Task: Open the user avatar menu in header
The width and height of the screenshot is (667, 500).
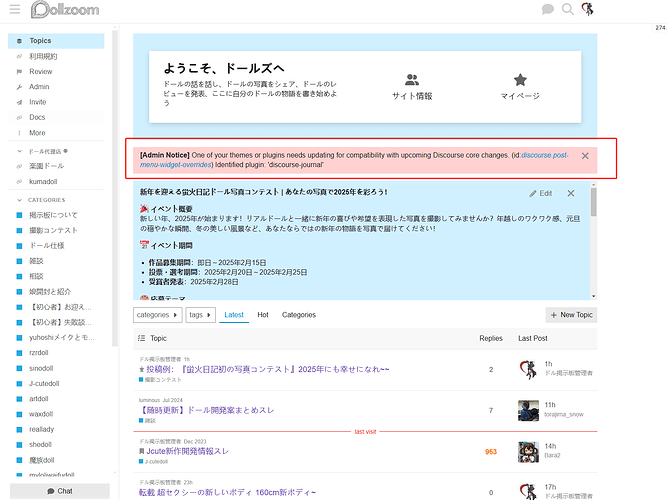Action: coord(587,9)
